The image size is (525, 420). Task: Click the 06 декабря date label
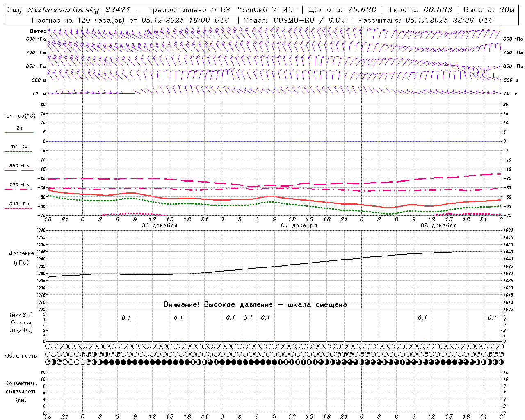pos(159,226)
